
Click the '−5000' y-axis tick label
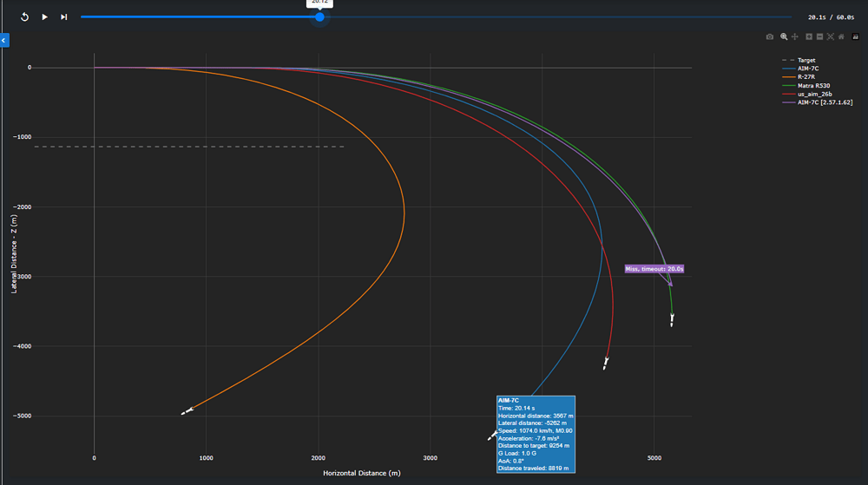[23, 416]
